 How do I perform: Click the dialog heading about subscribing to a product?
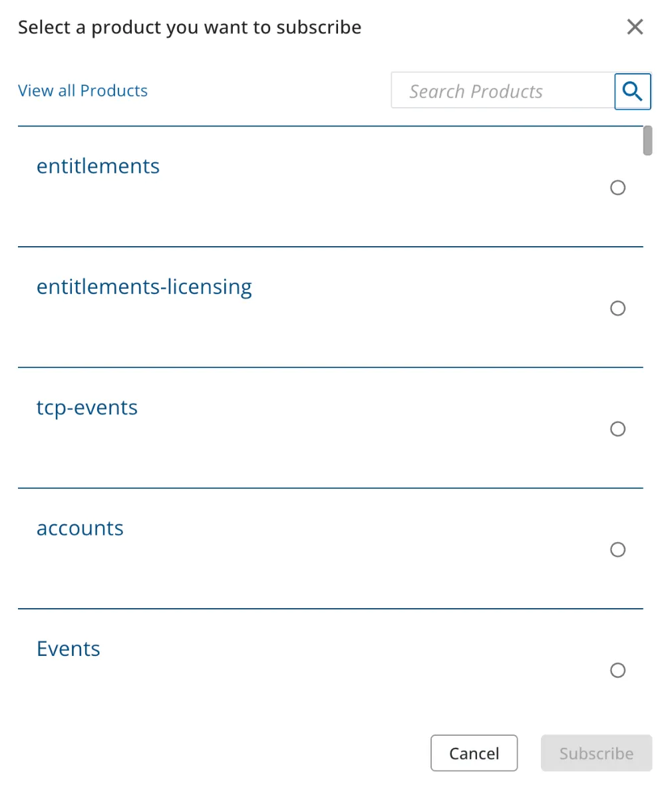point(190,28)
